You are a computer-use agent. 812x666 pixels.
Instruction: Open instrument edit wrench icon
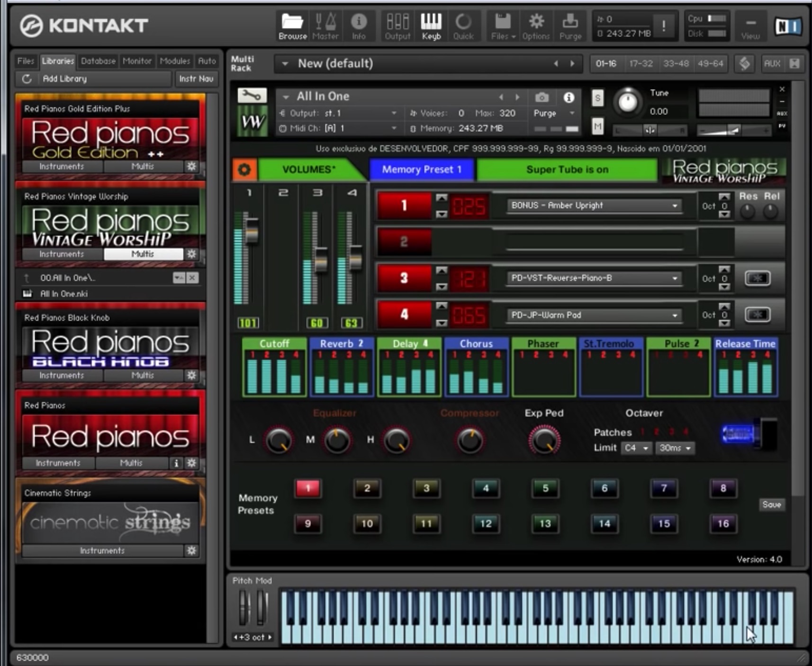coord(252,96)
